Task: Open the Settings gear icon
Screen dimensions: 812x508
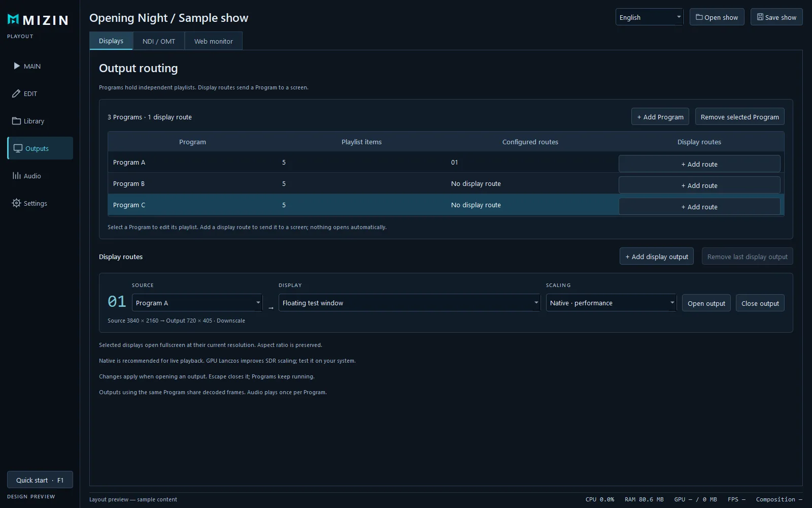Action: click(16, 203)
